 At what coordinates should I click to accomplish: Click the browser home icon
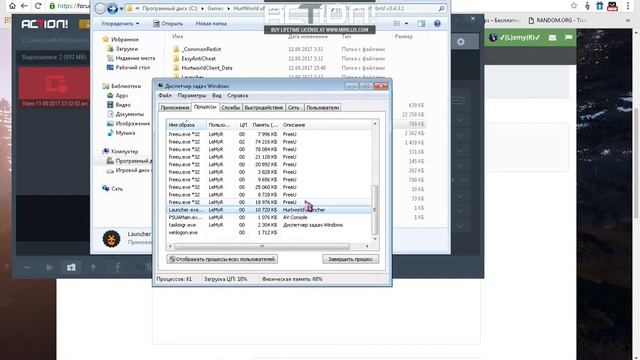click(12, 6)
